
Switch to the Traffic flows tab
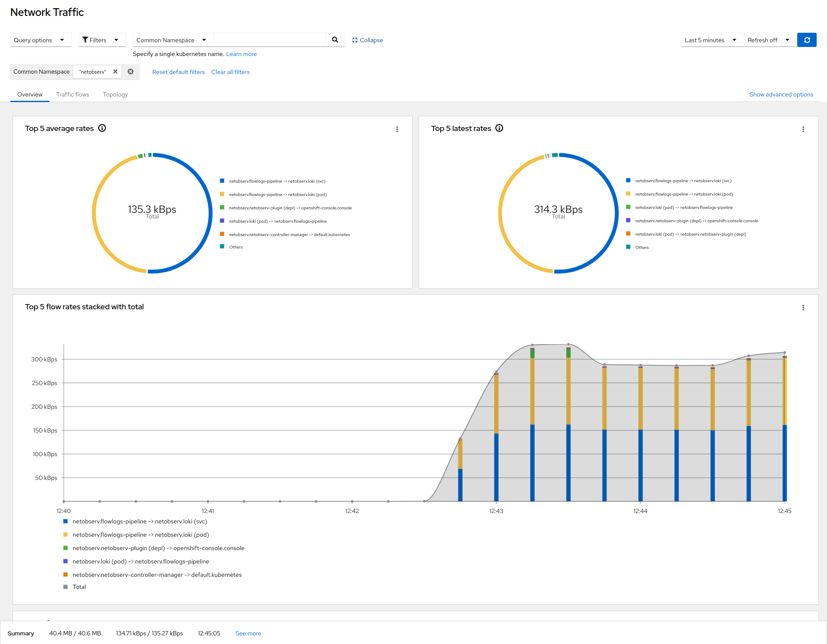tap(72, 94)
